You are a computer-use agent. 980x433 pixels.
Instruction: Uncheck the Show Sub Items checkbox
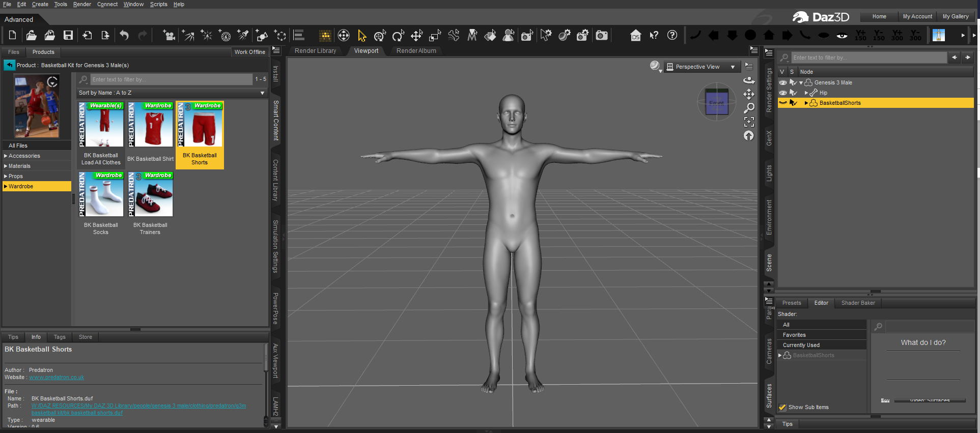point(782,407)
